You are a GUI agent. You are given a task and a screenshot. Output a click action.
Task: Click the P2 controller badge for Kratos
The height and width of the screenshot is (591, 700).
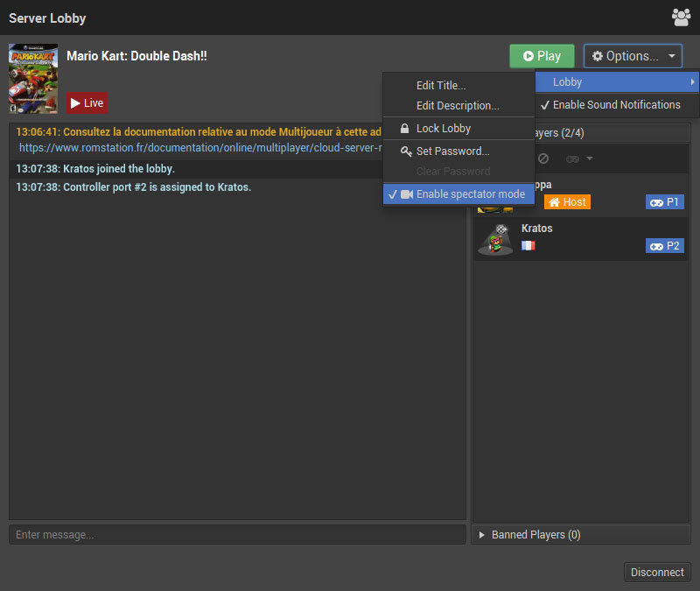tap(664, 246)
